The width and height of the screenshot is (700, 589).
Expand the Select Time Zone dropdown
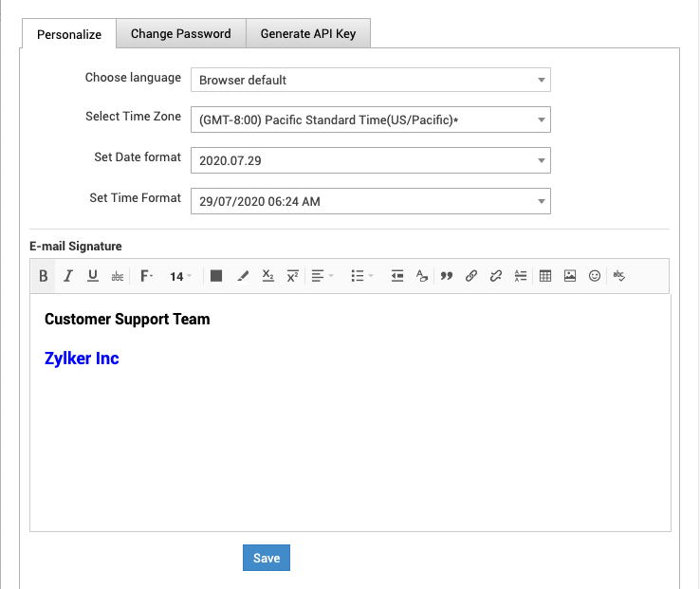point(370,120)
